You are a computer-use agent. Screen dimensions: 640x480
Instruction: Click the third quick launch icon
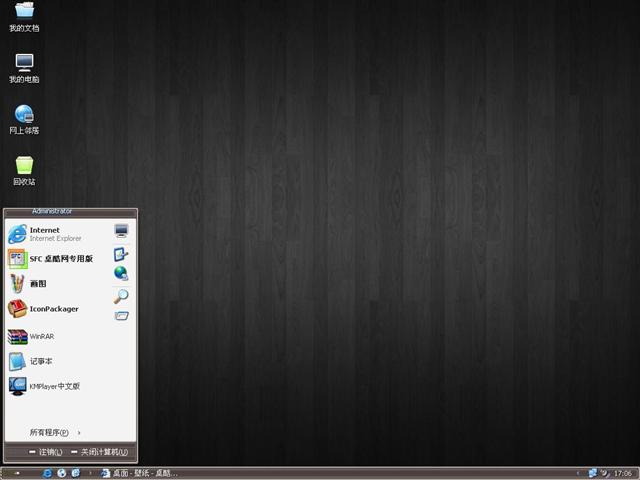76,473
